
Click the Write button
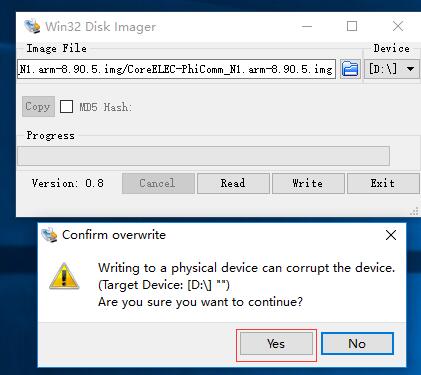pyautogui.click(x=308, y=183)
